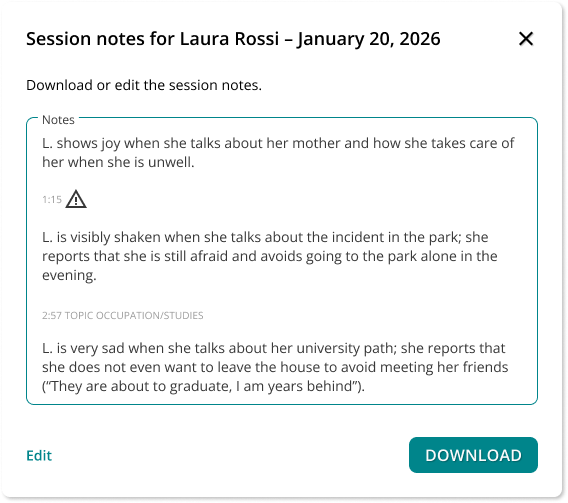Select the 1:15 timestamp marker
Screen dimensions: 568x503
tap(52, 200)
